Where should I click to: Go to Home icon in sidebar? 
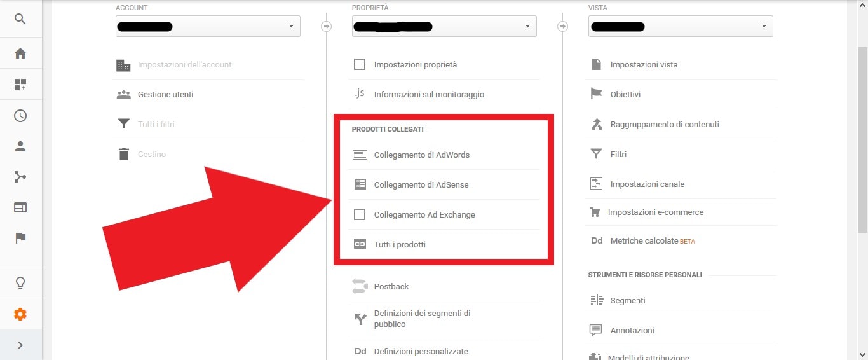coord(20,53)
